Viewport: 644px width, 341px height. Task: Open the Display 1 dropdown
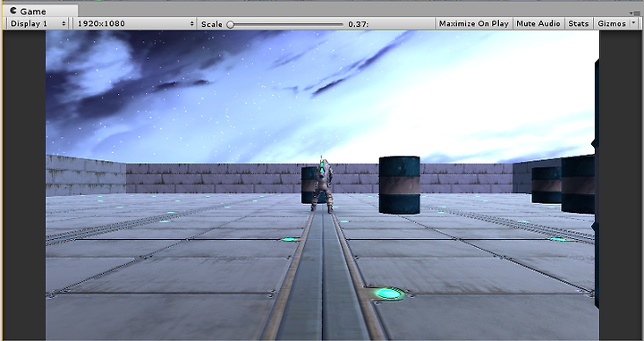point(38,24)
